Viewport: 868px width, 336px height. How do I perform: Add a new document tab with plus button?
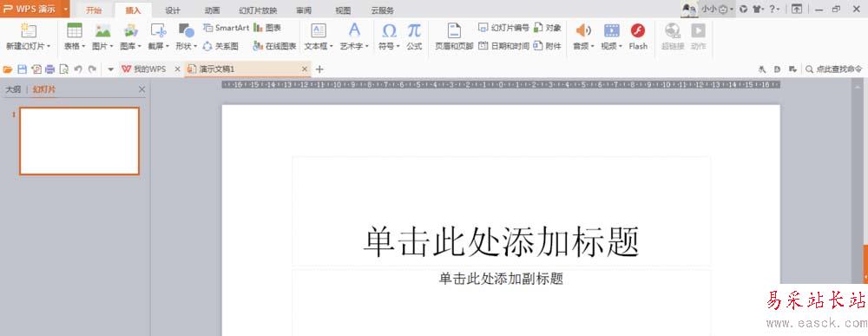pyautogui.click(x=319, y=69)
